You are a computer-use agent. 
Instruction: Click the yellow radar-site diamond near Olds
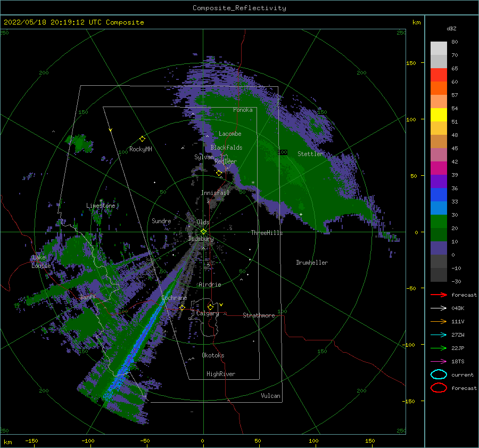[x=203, y=232]
